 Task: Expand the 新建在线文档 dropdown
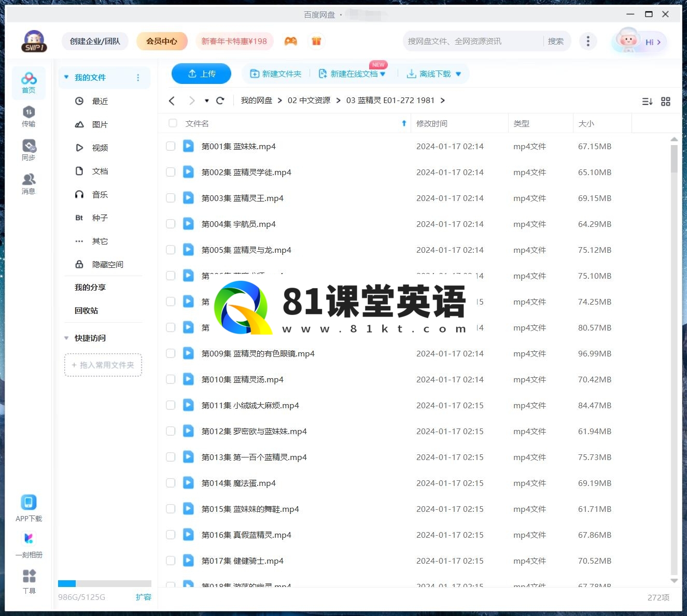pos(383,74)
